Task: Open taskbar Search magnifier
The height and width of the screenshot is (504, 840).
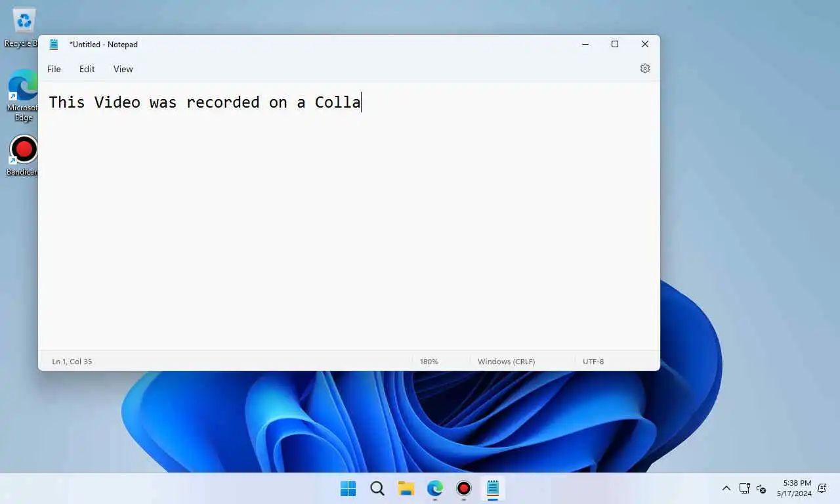Action: [377, 488]
